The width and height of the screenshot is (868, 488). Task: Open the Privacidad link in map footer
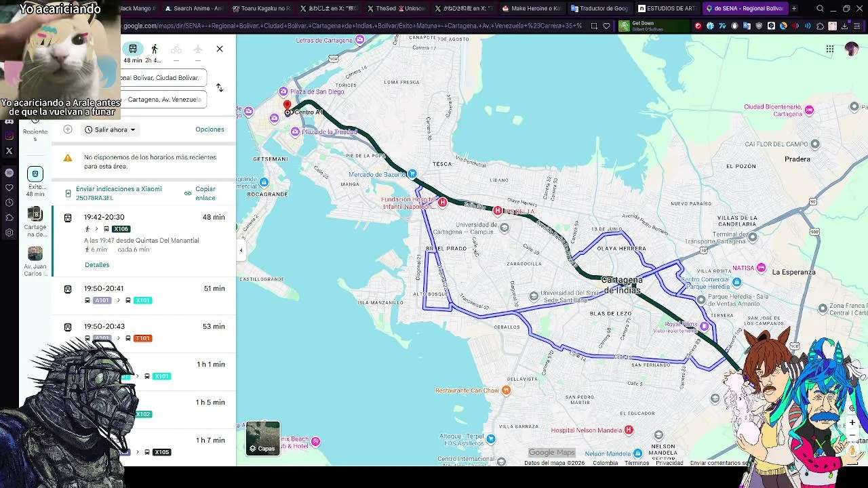669,463
